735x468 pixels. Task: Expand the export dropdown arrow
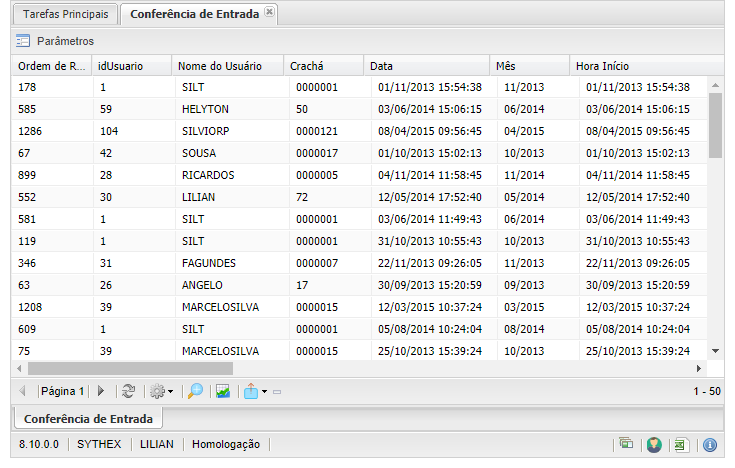[264, 392]
